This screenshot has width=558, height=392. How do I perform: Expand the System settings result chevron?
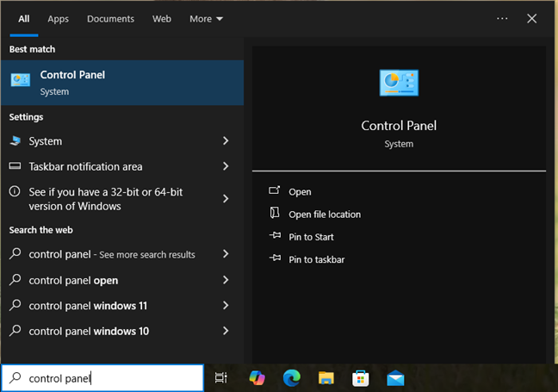click(x=226, y=141)
